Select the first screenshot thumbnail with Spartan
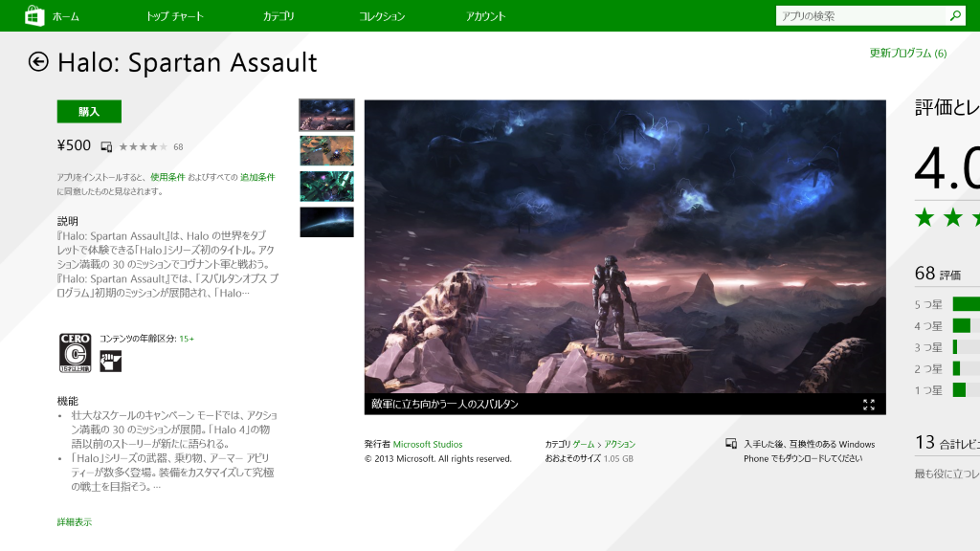Screen dimensions: 980x551 (x=327, y=115)
